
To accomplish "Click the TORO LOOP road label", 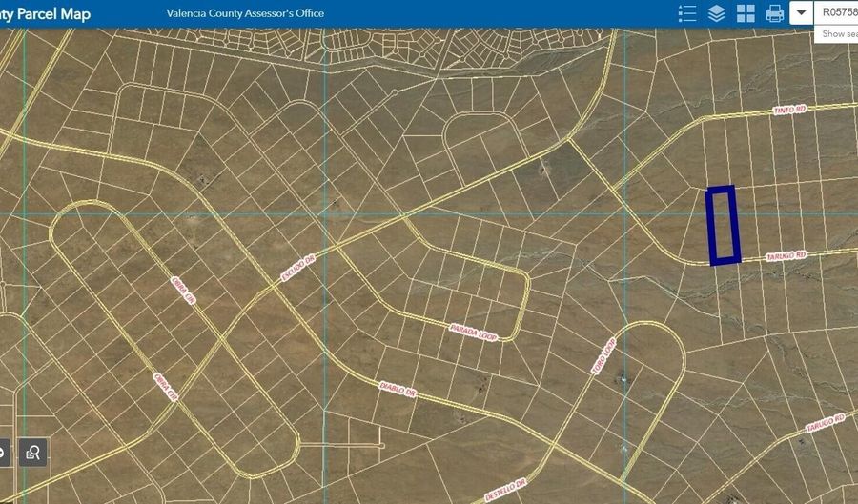I will click(x=603, y=356).
